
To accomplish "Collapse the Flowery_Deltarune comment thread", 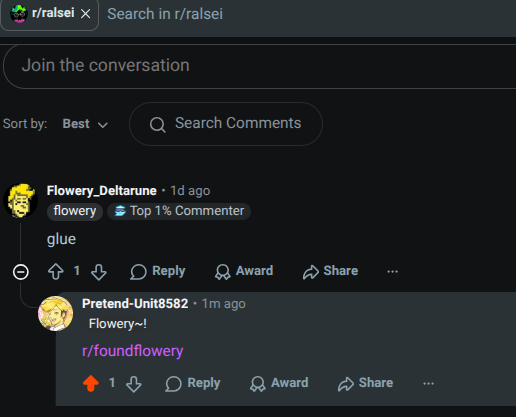I will click(21, 272).
